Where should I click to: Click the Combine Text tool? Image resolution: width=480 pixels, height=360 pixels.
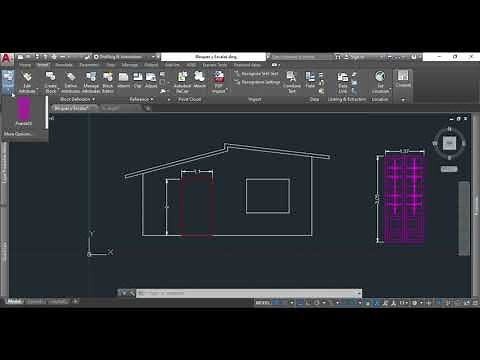point(292,83)
